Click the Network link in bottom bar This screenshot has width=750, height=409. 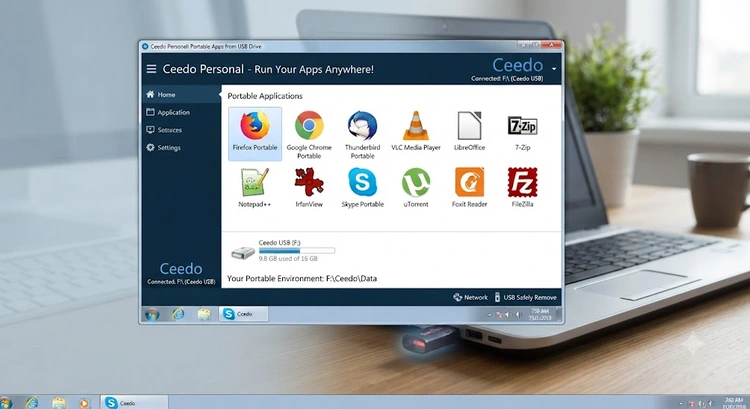coord(471,297)
